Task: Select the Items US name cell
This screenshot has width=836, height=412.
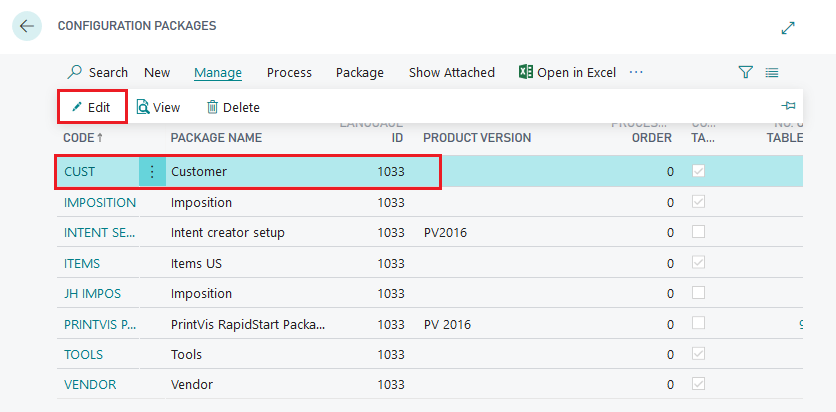Action: click(196, 263)
